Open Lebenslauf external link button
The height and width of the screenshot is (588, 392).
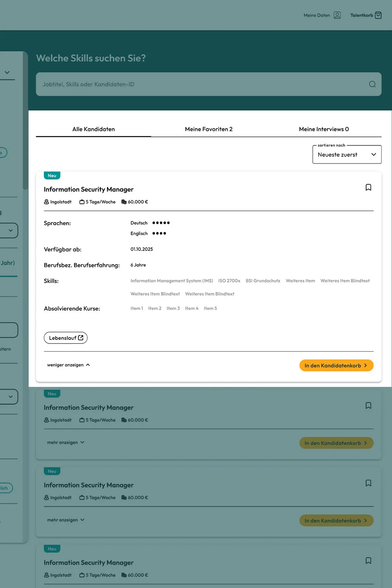65,338
